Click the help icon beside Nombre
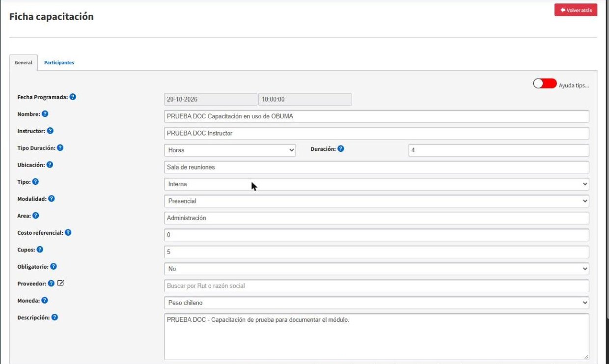Image resolution: width=609 pixels, height=364 pixels. click(x=45, y=114)
